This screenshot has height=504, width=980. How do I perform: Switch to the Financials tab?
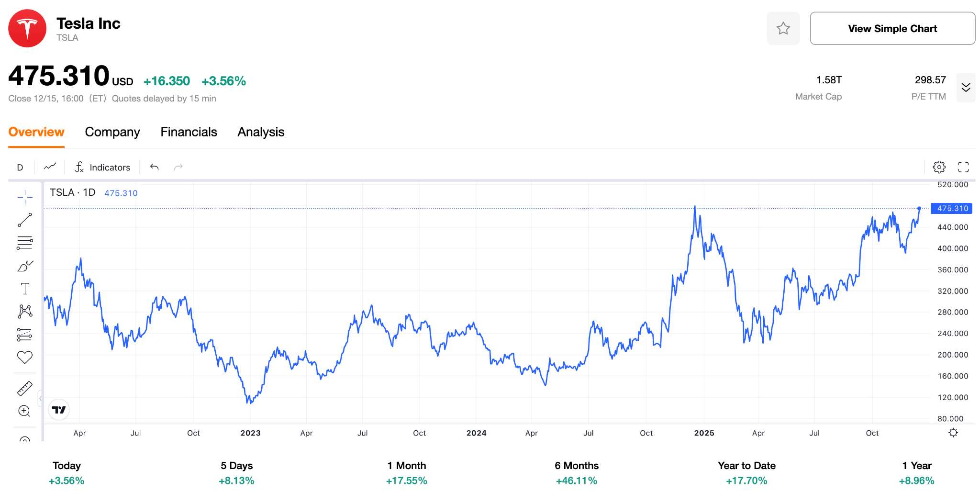[189, 132]
